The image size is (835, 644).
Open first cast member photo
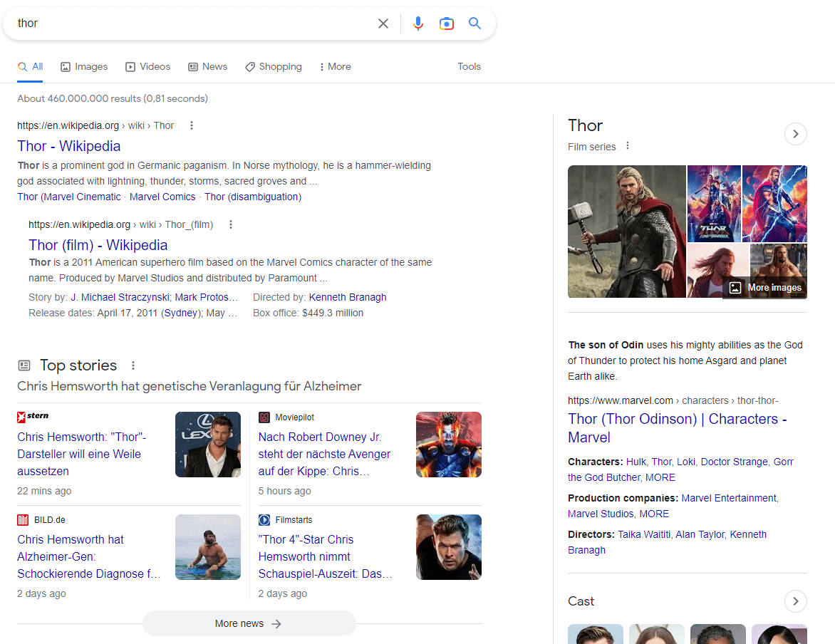(x=596, y=634)
